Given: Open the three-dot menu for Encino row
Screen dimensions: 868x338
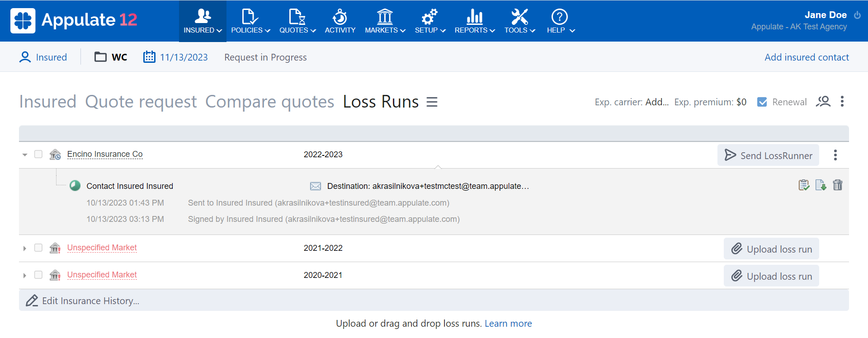Looking at the screenshot, I should click(835, 155).
